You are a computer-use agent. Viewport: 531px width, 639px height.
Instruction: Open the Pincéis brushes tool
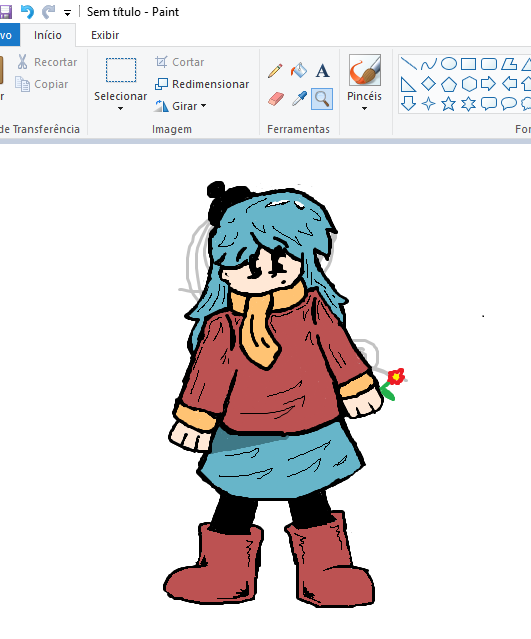[x=364, y=70]
